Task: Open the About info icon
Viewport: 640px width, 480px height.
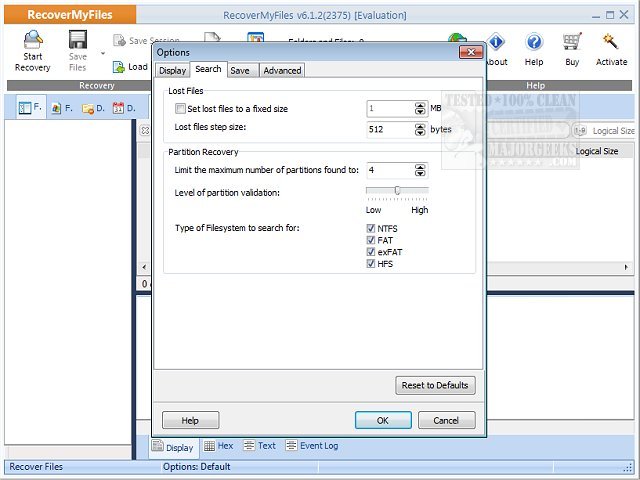Action: [x=496, y=42]
